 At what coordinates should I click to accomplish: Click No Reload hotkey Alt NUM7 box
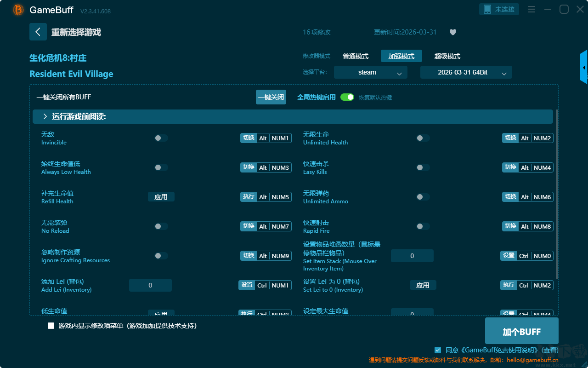266,226
